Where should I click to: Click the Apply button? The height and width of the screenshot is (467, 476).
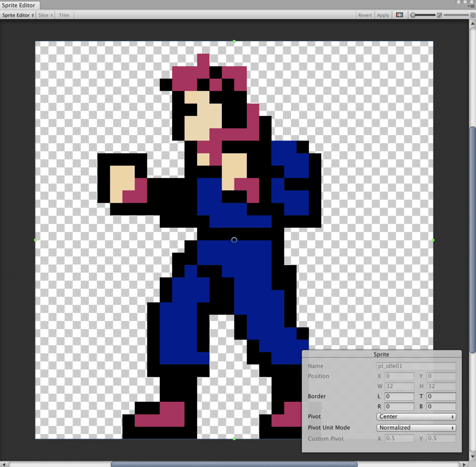[x=383, y=15]
